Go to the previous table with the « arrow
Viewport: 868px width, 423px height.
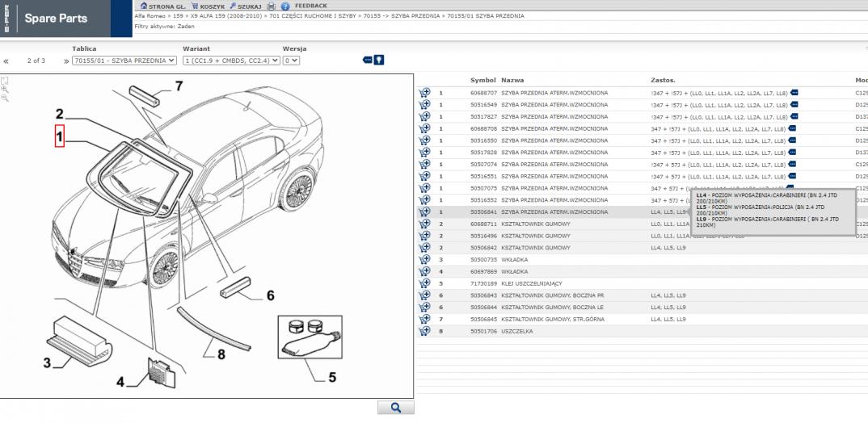(6, 61)
